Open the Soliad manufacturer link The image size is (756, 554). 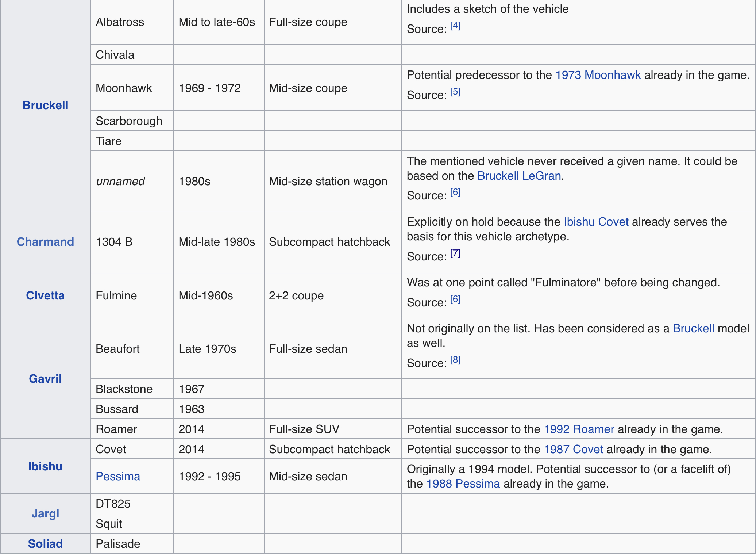[45, 544]
